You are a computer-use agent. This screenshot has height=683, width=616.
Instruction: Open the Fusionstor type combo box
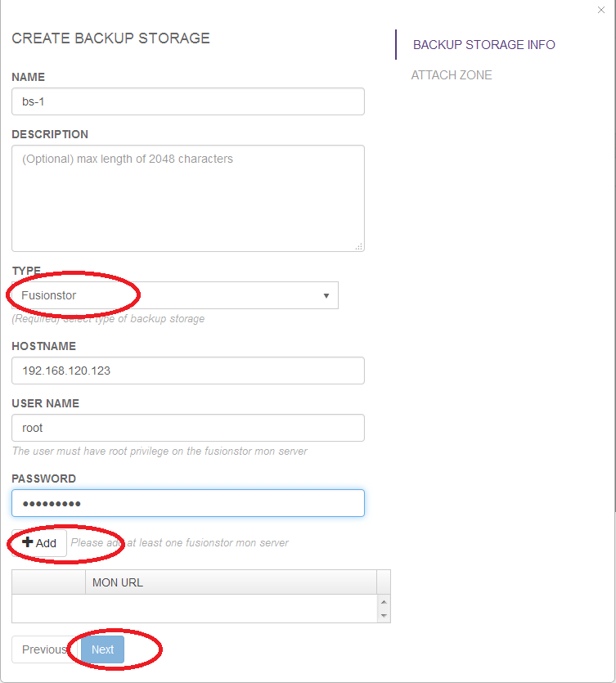tap(175, 295)
